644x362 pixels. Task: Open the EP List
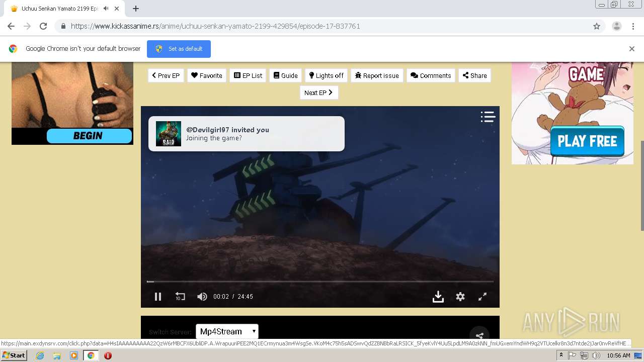point(248,75)
